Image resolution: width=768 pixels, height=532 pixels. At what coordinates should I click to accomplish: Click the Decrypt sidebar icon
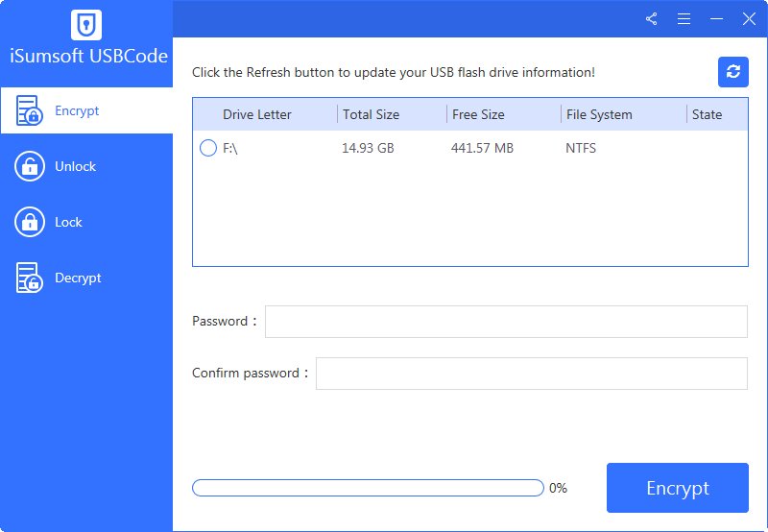pos(29,278)
